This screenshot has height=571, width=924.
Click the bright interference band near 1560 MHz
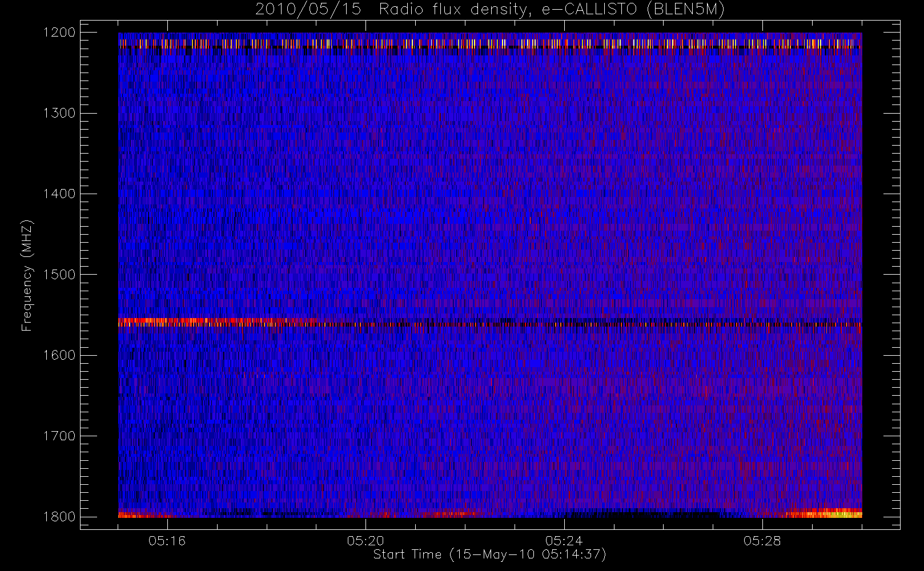pyautogui.click(x=490, y=323)
